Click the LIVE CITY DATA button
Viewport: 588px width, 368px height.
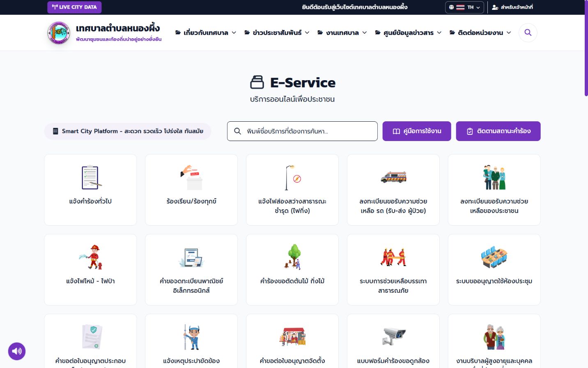(x=74, y=7)
